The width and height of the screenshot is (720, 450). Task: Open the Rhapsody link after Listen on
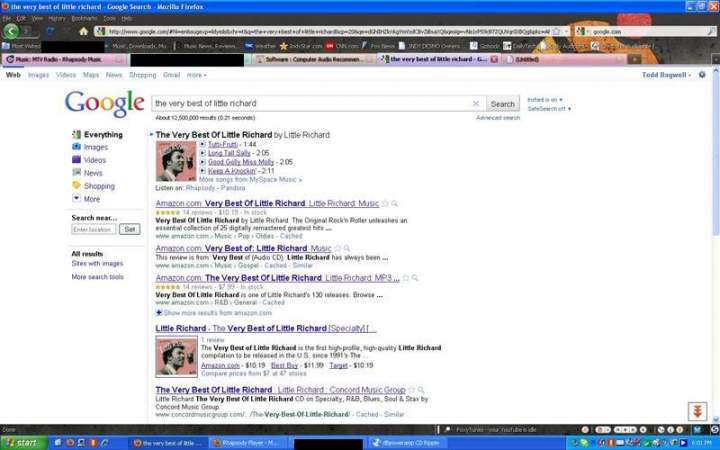tap(200, 188)
